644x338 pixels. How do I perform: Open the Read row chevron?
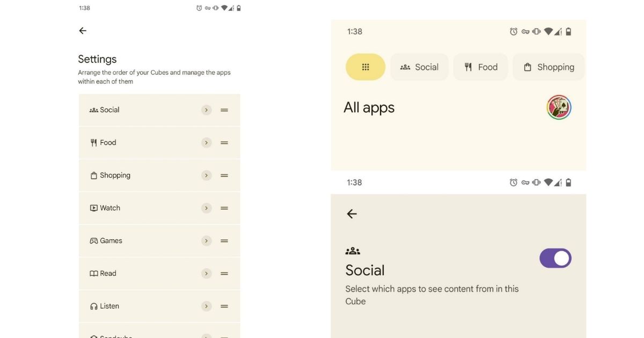(207, 274)
